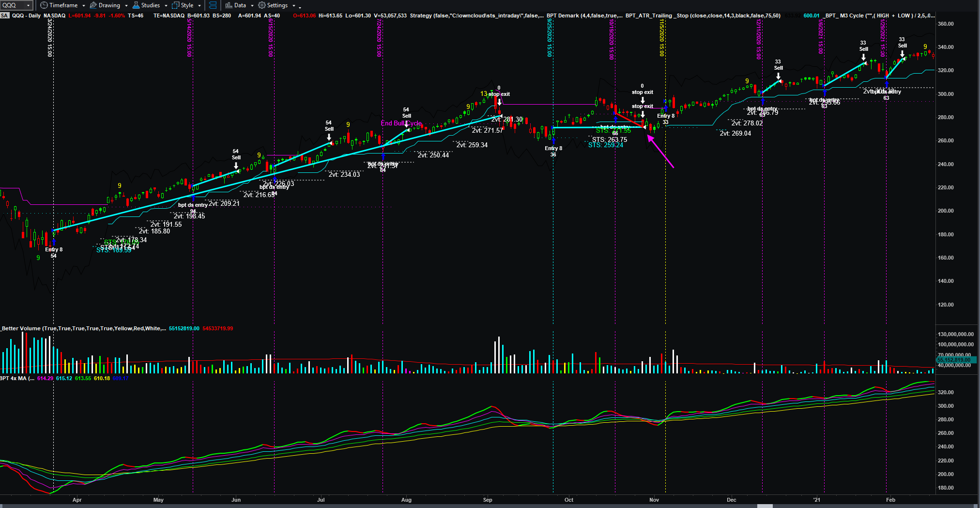Open the Style menu label
Screen dimensions: 980x508
click(187, 5)
